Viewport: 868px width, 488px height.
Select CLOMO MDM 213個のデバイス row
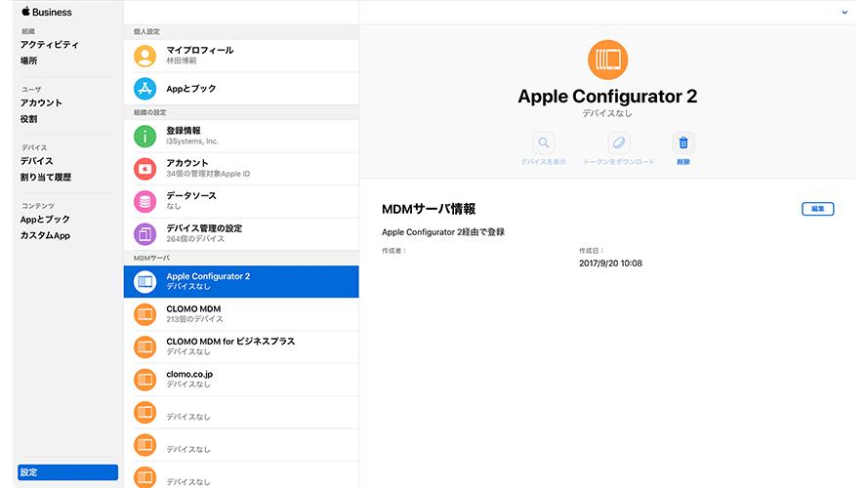(x=241, y=314)
